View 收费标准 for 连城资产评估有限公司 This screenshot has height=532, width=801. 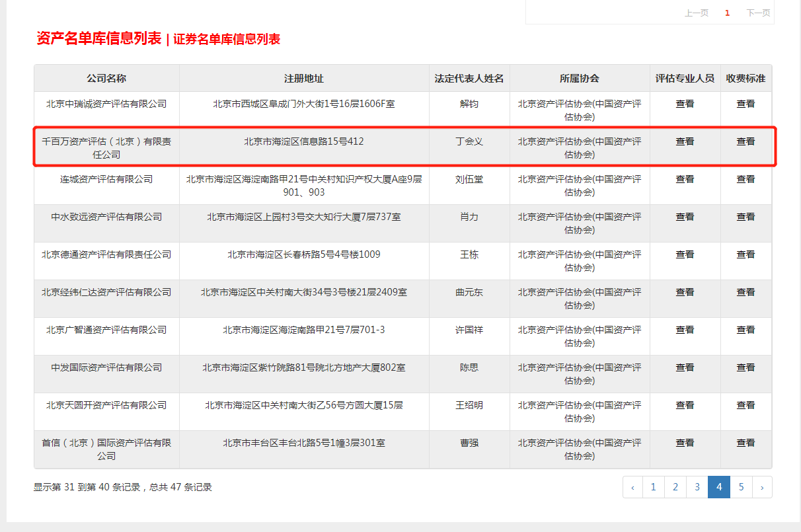click(746, 179)
